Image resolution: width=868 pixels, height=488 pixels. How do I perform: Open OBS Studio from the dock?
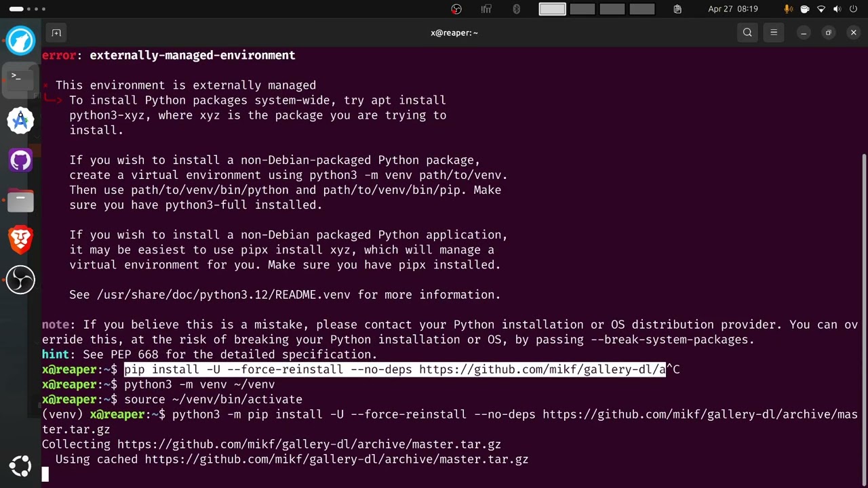pos(20,280)
